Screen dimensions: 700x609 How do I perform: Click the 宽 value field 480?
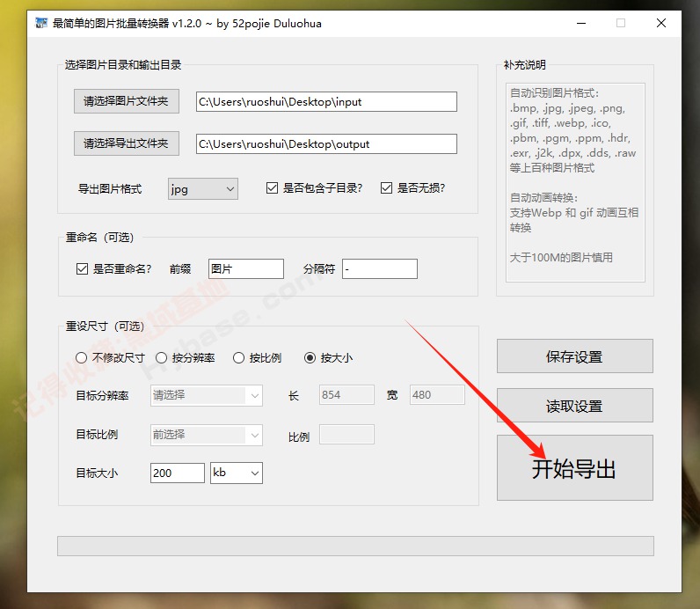438,395
